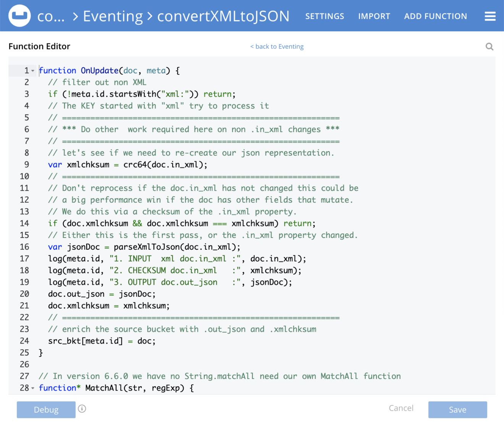
Task: Save the eventing function
Action: pyautogui.click(x=457, y=409)
